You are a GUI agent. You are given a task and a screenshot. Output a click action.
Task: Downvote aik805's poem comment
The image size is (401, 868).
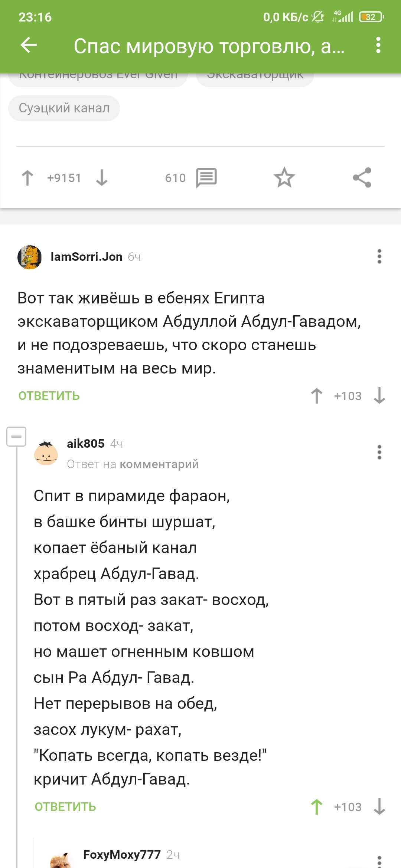(x=379, y=807)
